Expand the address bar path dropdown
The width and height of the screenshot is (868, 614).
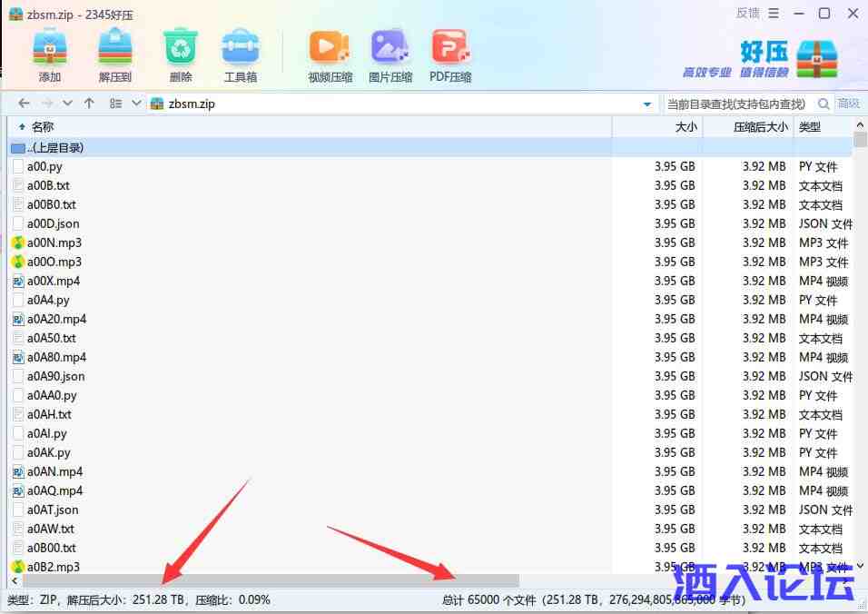(647, 104)
